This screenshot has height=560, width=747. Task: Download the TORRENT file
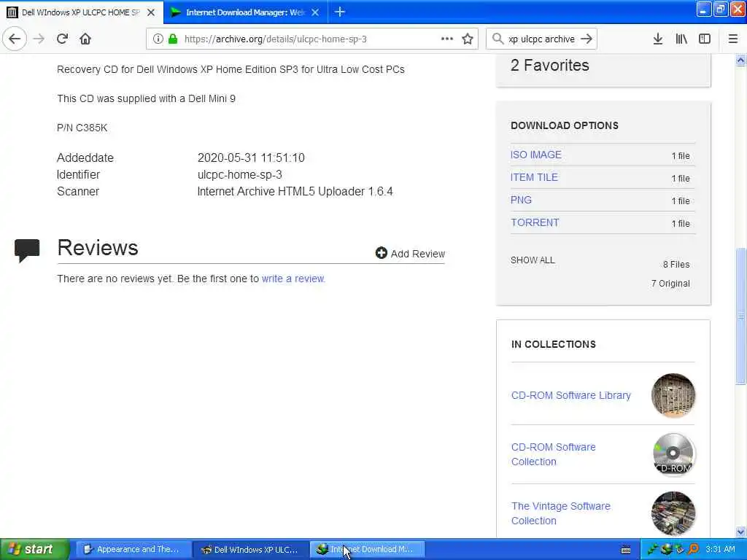coord(535,222)
